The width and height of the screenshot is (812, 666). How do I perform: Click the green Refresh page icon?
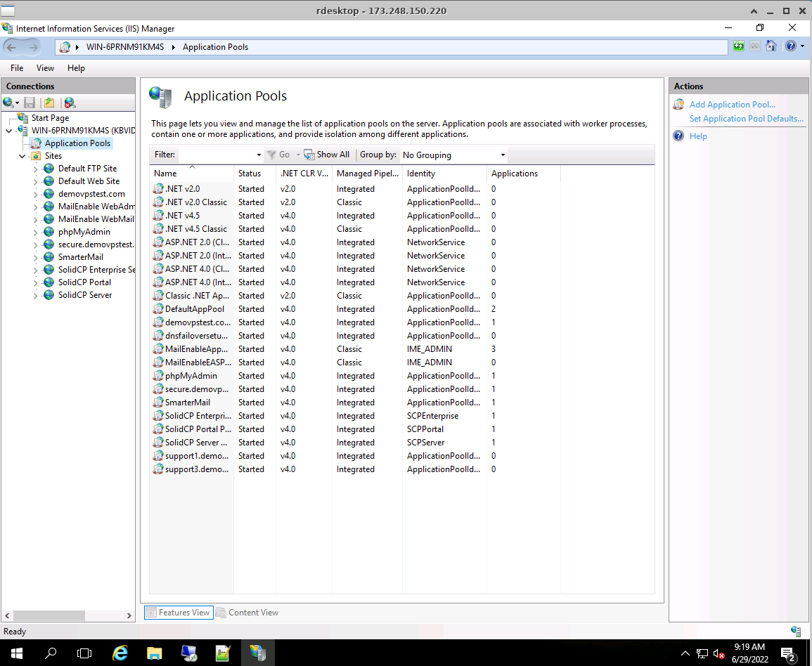[739, 46]
